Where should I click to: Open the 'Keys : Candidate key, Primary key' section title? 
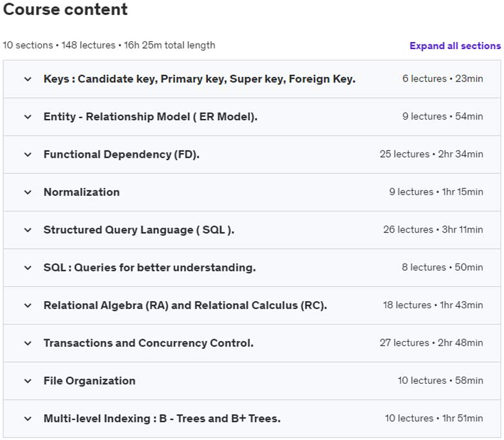[x=199, y=79]
